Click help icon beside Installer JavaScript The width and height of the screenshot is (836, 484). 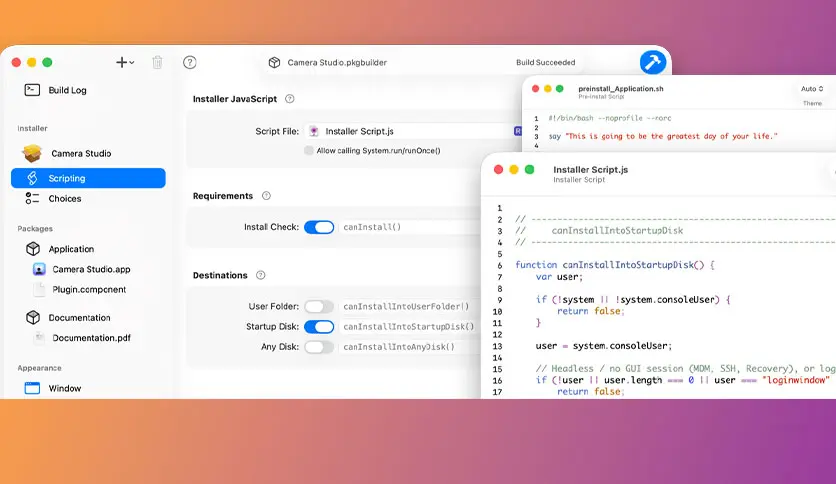(290, 99)
